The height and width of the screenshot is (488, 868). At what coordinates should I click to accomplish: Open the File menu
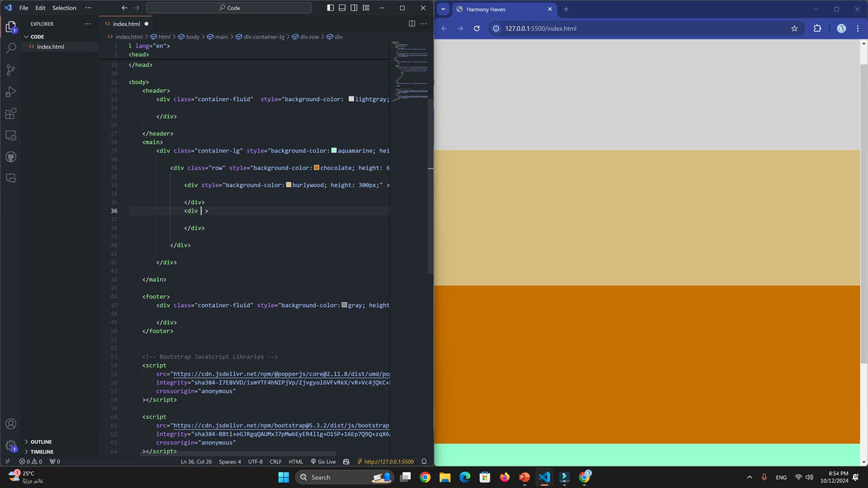[x=24, y=8]
